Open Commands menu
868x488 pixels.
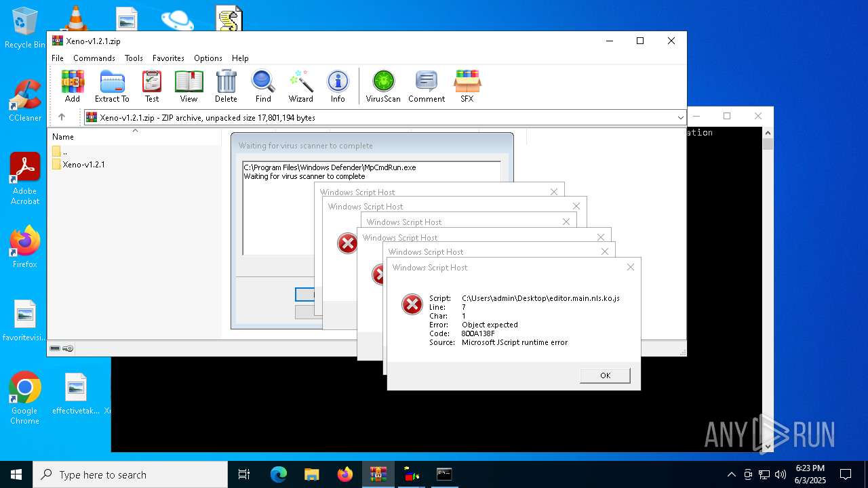pyautogui.click(x=94, y=58)
